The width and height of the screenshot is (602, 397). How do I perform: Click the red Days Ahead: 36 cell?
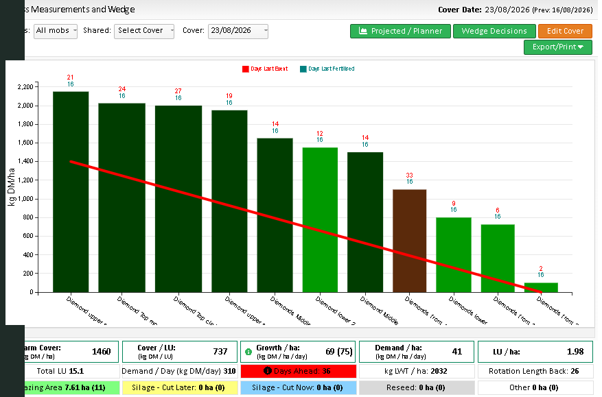tap(298, 371)
